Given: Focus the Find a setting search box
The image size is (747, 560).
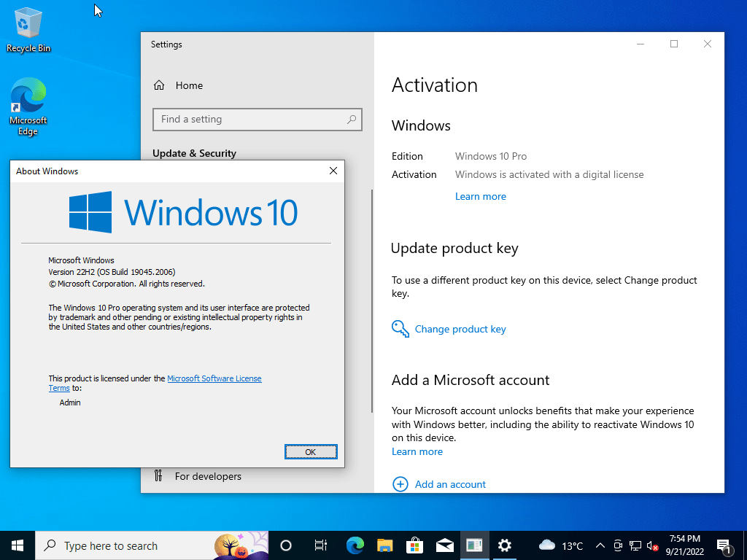Looking at the screenshot, I should (x=258, y=119).
